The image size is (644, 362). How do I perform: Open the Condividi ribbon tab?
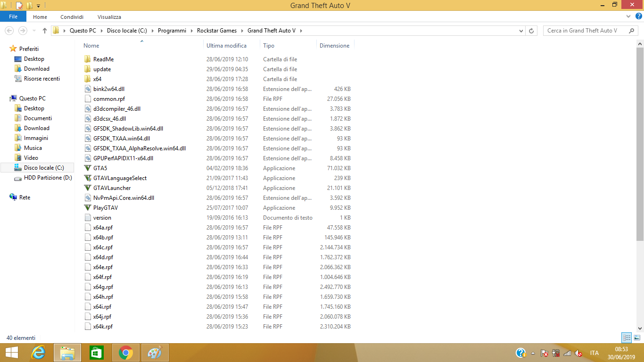72,17
